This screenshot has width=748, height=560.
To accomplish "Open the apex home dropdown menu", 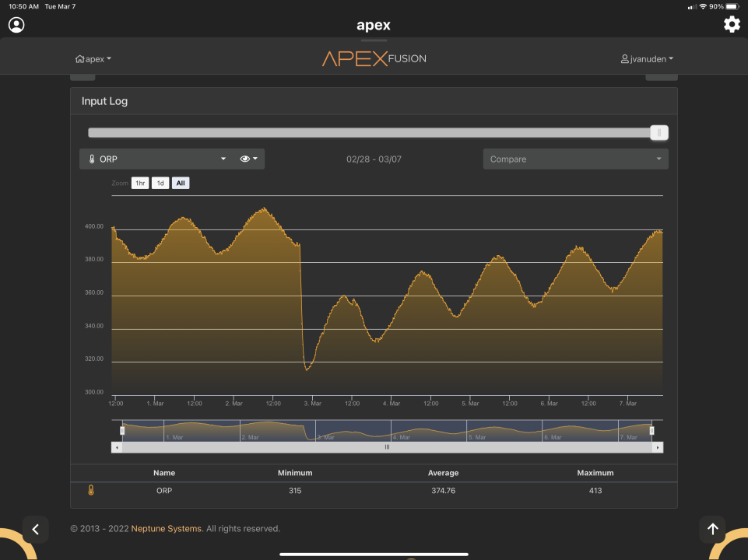I will (x=93, y=59).
